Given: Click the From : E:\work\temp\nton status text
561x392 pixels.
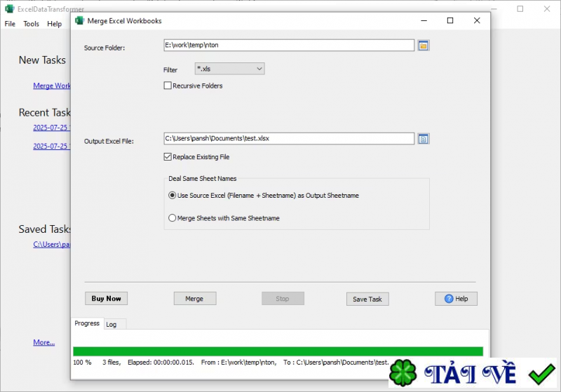Looking at the screenshot, I should tap(238, 363).
